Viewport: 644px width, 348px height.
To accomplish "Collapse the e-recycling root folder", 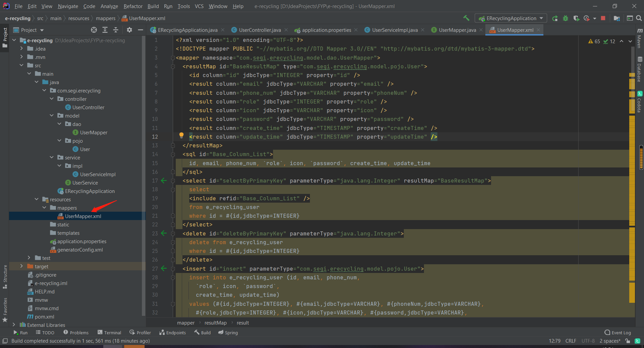I will pos(14,40).
